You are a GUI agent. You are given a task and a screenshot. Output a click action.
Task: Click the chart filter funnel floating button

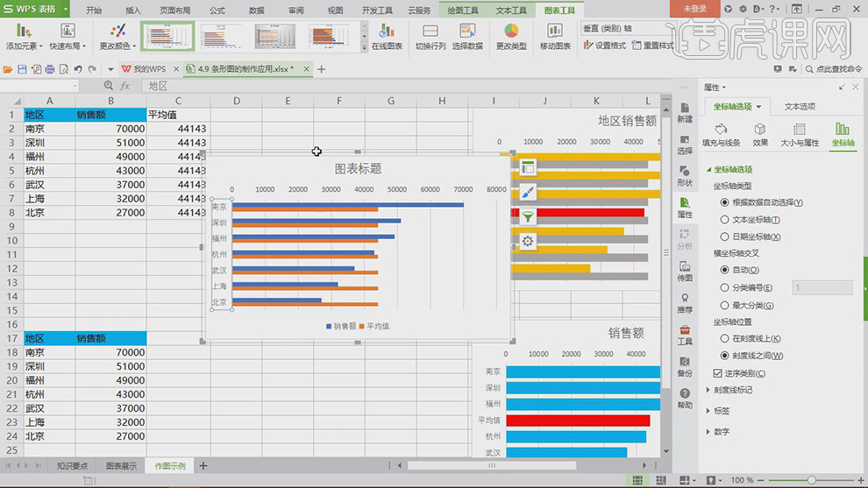[x=528, y=216]
